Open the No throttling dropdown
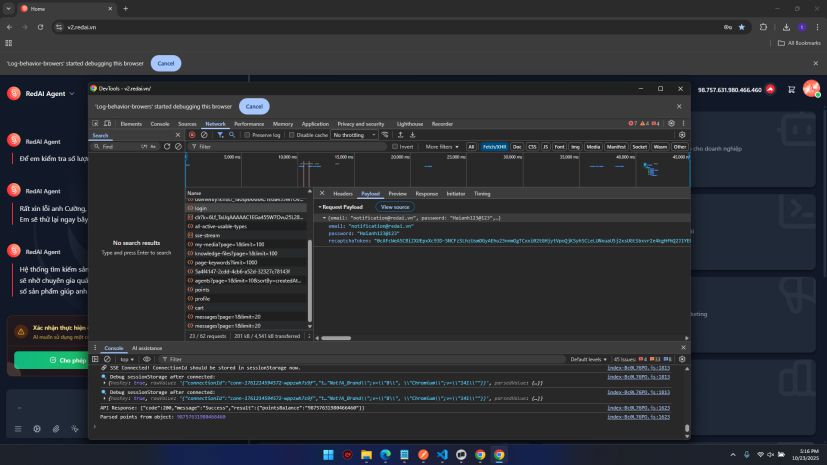Image resolution: width=827 pixels, height=465 pixels. [x=354, y=134]
